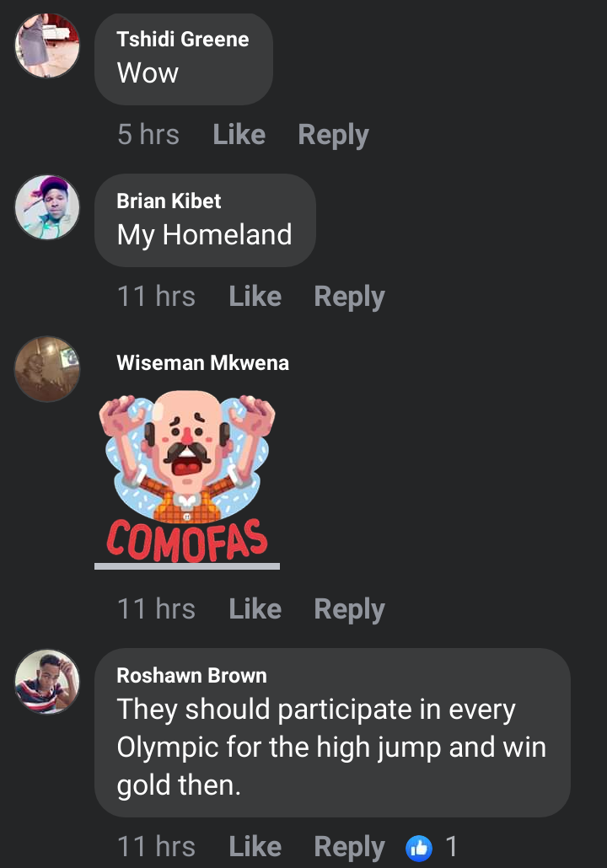Like Roshawn Brown's Olympic comment
This screenshot has height=868, width=607.
point(255,846)
